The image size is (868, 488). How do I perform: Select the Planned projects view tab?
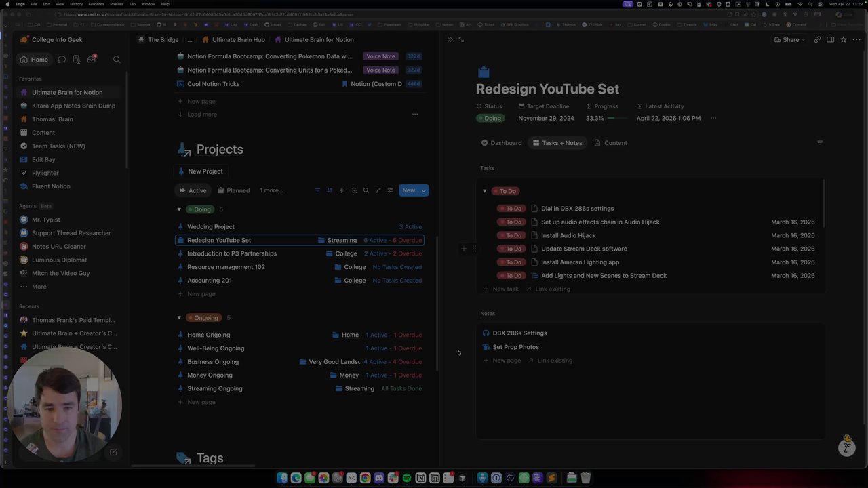tap(233, 190)
